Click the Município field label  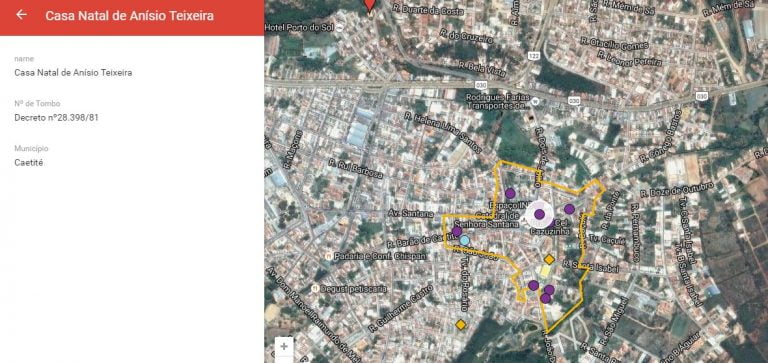tap(31, 148)
